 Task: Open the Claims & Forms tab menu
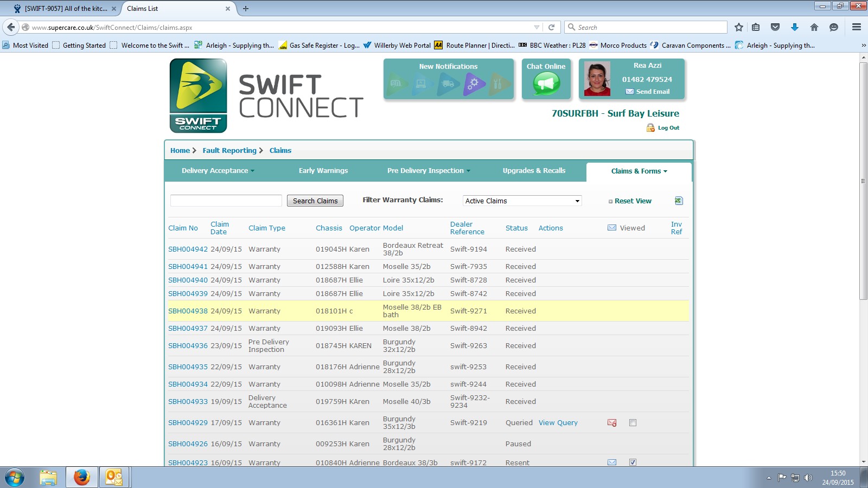639,171
